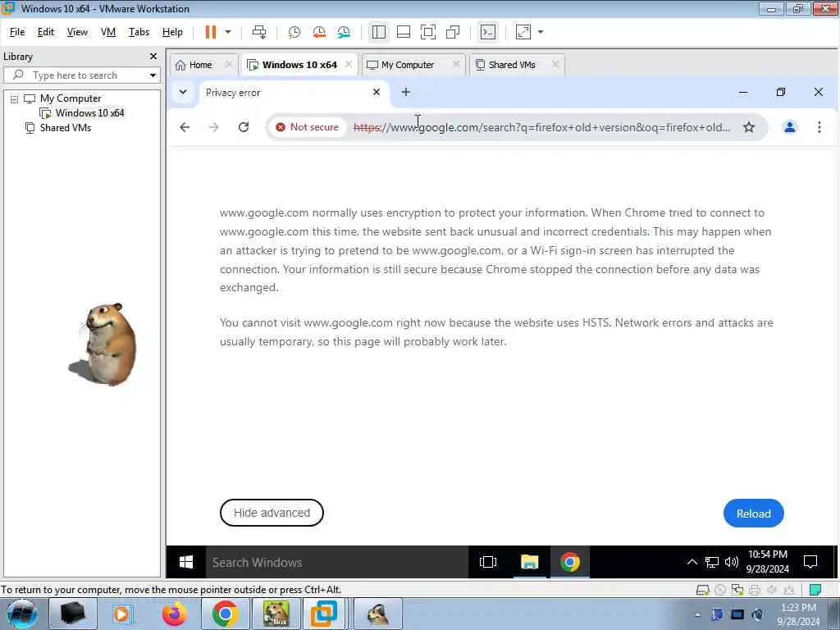This screenshot has height=630, width=840.
Task: Pause the virtual machine from the toolbar
Action: click(x=211, y=32)
